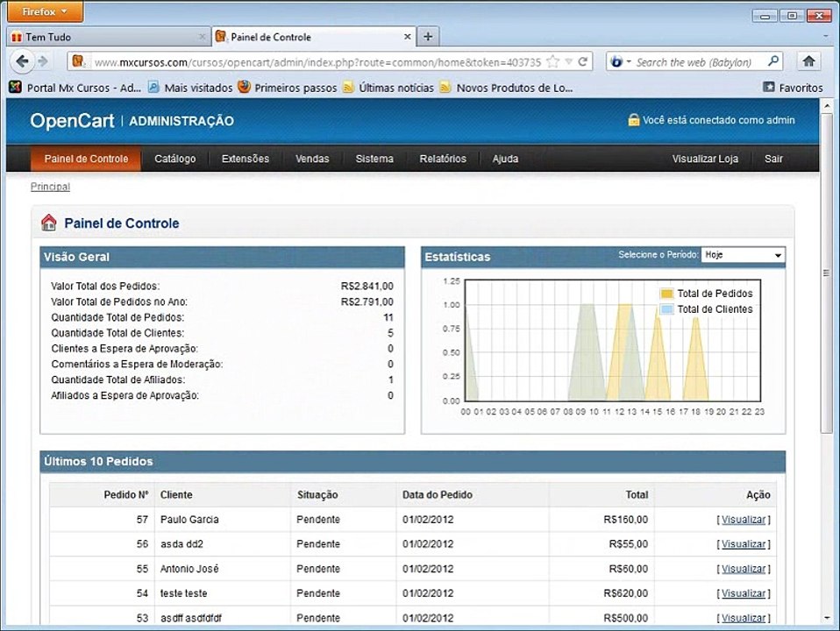Viewport: 840px width, 631px height.
Task: Open the Relatórios menu
Action: [x=443, y=159]
